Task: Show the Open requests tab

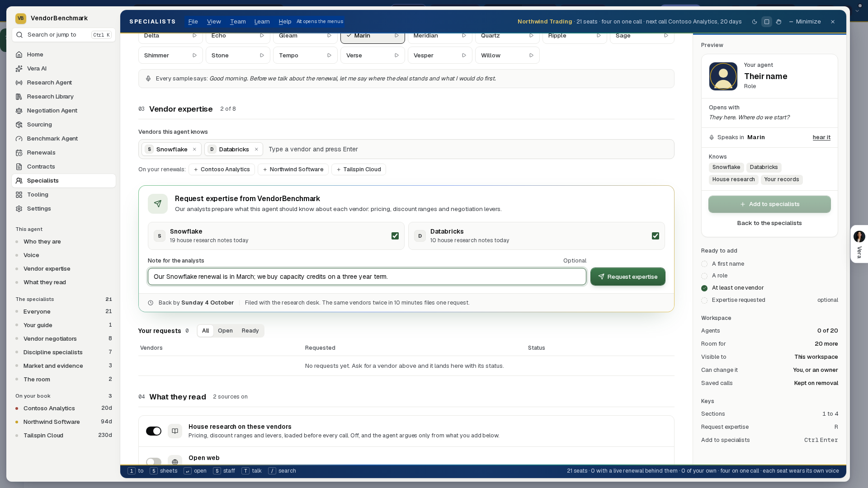Action: [x=225, y=331]
